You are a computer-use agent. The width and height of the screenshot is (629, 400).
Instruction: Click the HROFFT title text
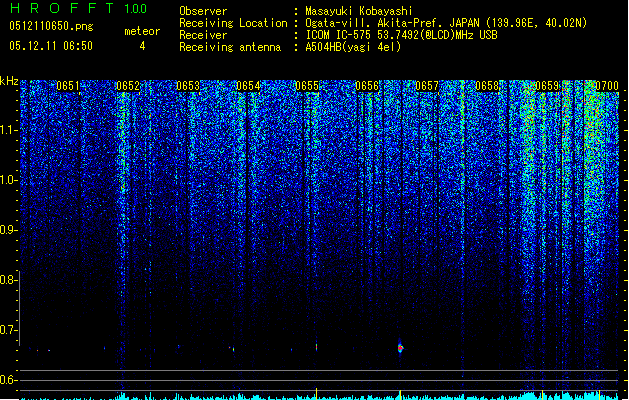[62, 8]
